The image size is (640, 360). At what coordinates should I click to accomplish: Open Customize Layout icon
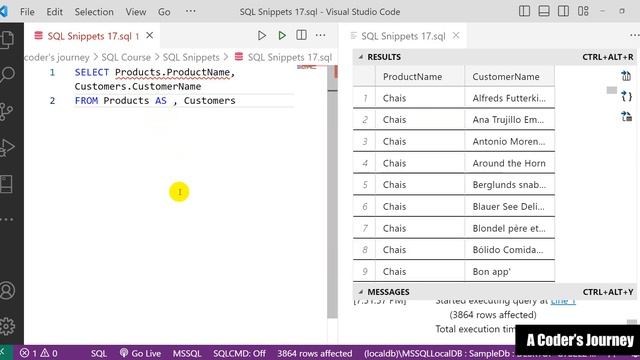point(583,11)
